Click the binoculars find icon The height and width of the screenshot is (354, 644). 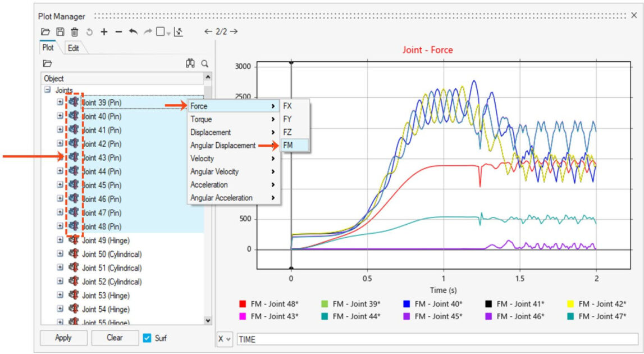[190, 63]
